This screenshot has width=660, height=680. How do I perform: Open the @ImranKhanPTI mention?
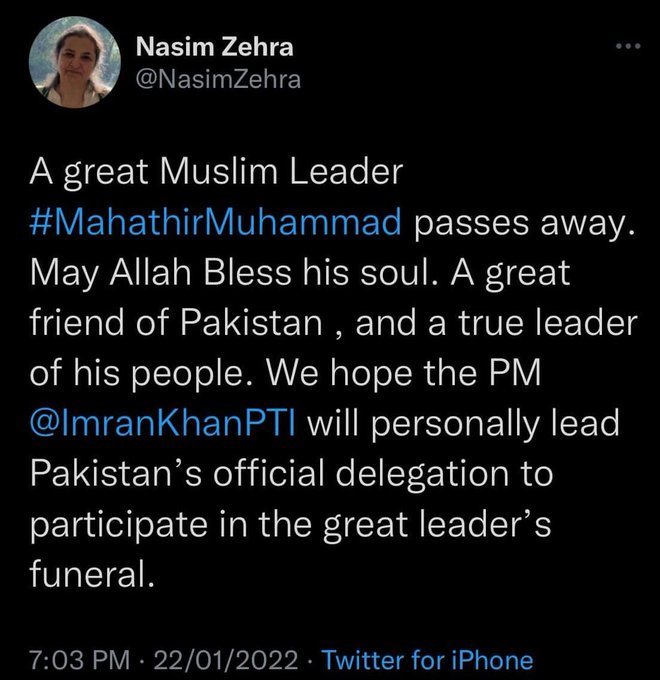pos(163,423)
